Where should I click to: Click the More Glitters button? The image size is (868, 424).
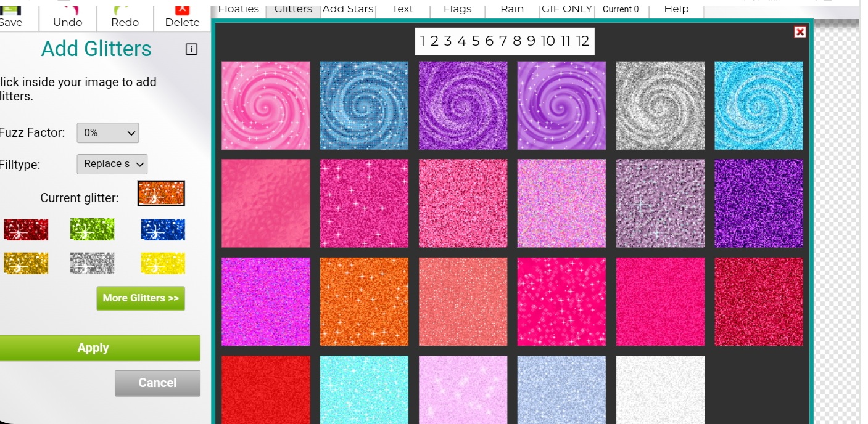coord(141,298)
